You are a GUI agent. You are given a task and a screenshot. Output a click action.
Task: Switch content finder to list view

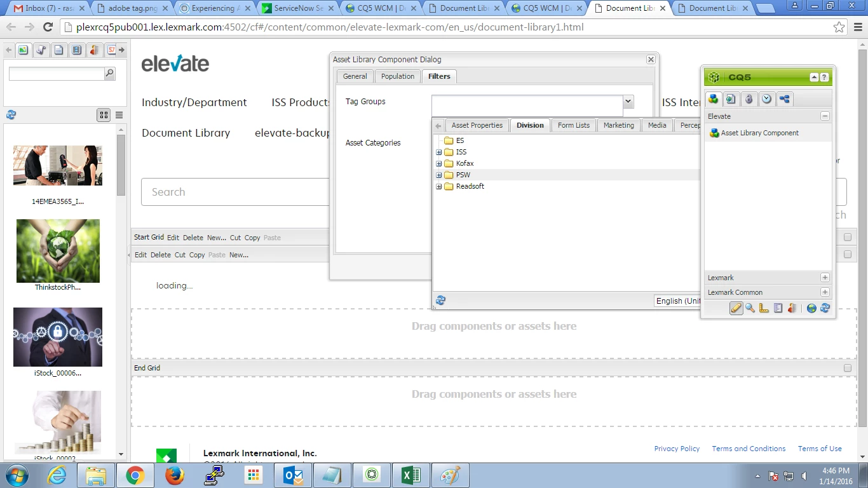(119, 115)
